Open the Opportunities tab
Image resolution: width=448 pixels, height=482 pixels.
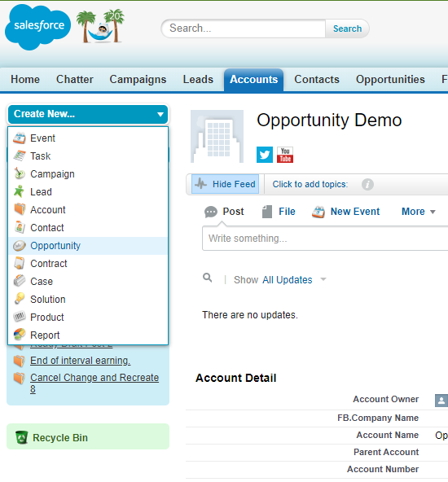(x=390, y=79)
